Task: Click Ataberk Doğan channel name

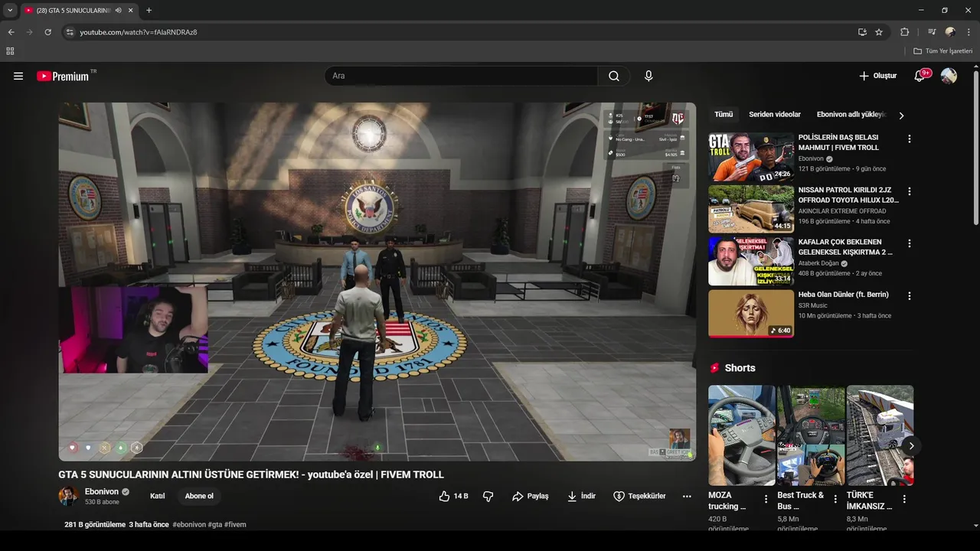Action: [818, 263]
